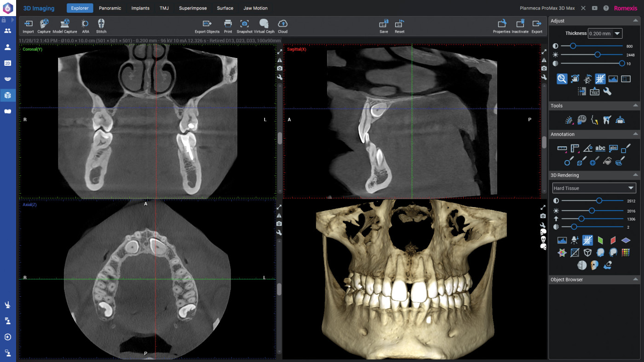This screenshot has width=644, height=362.
Task: Click the Save button
Action: [384, 26]
